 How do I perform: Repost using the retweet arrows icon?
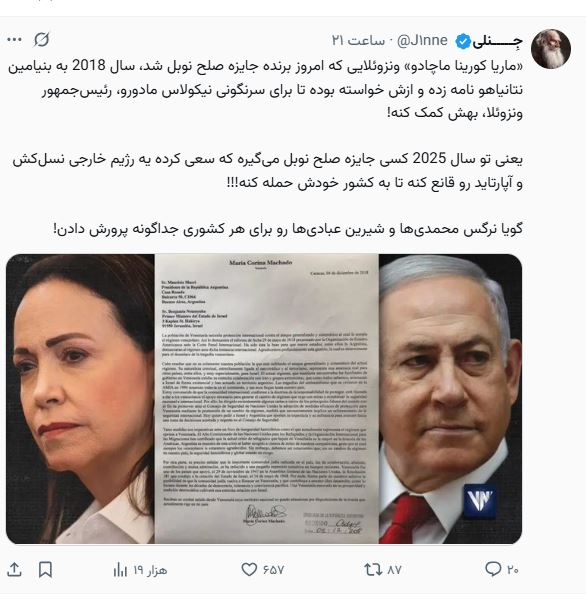tap(373, 570)
